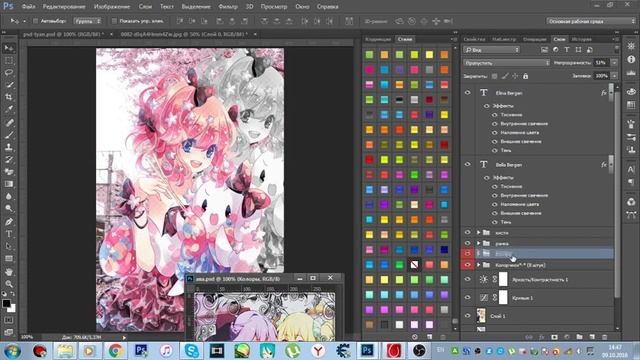Expand the рамка layer group
The image size is (640, 360).
coord(479,243)
